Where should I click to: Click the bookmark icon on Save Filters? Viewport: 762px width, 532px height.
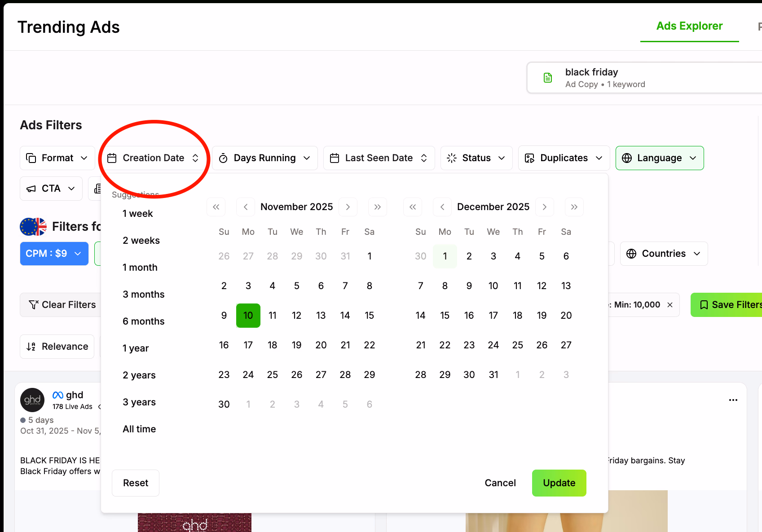pyautogui.click(x=704, y=304)
